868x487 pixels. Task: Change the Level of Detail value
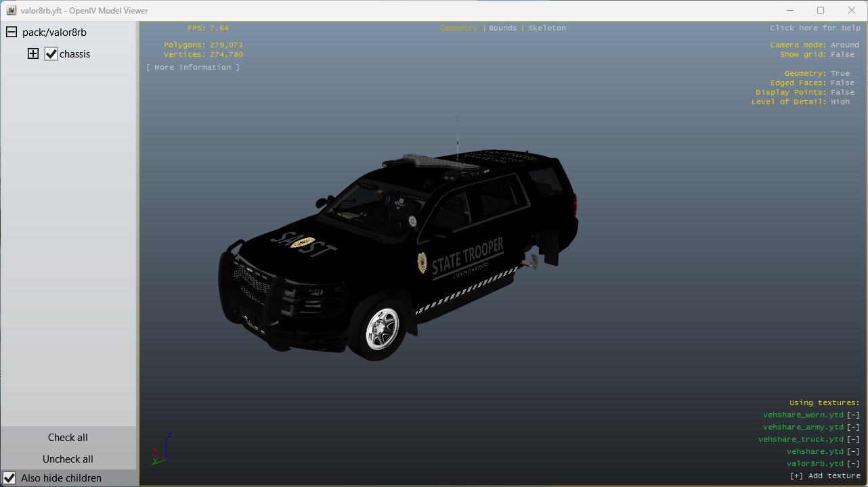(x=840, y=102)
